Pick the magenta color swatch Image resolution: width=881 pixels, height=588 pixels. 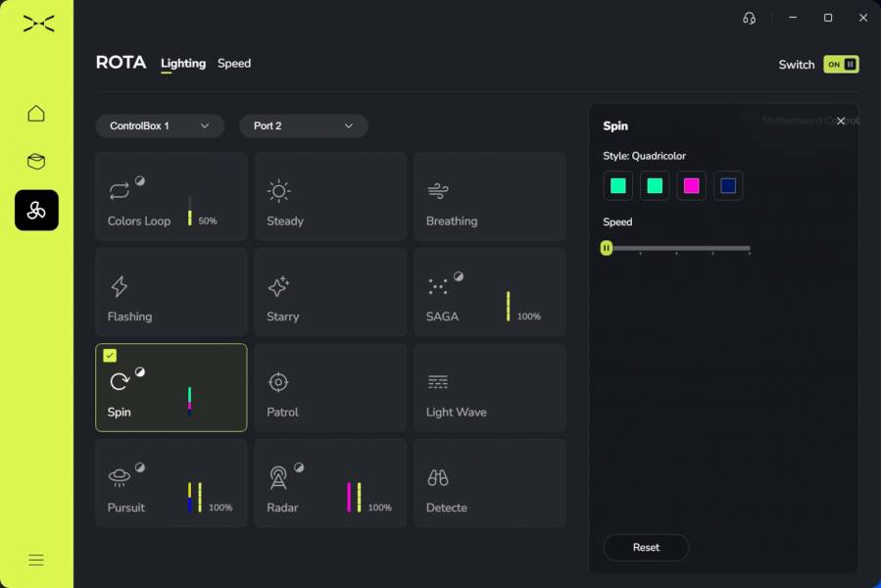(x=692, y=185)
